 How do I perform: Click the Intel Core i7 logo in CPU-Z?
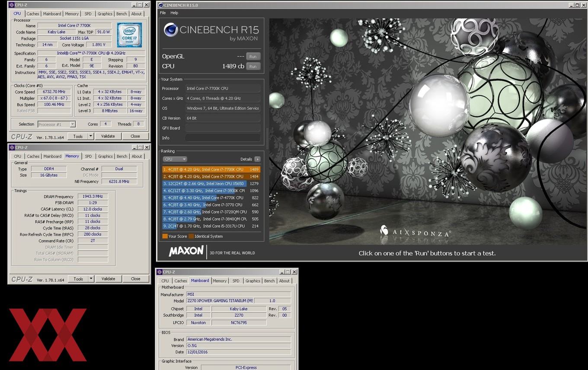pos(129,35)
